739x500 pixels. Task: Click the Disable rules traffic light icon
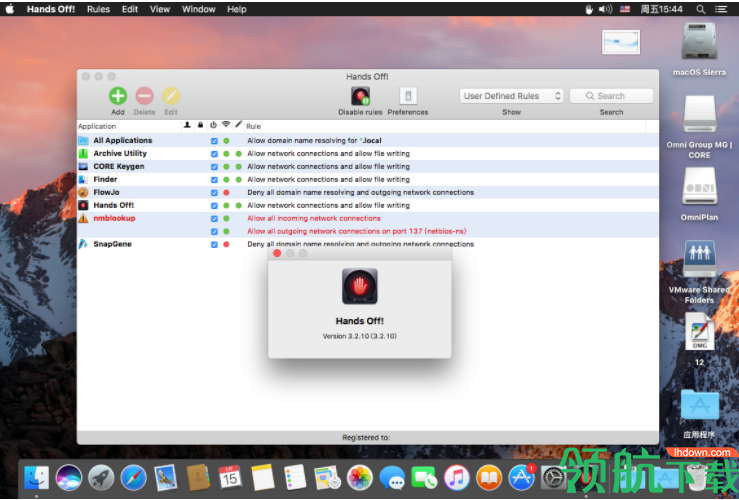point(360,96)
